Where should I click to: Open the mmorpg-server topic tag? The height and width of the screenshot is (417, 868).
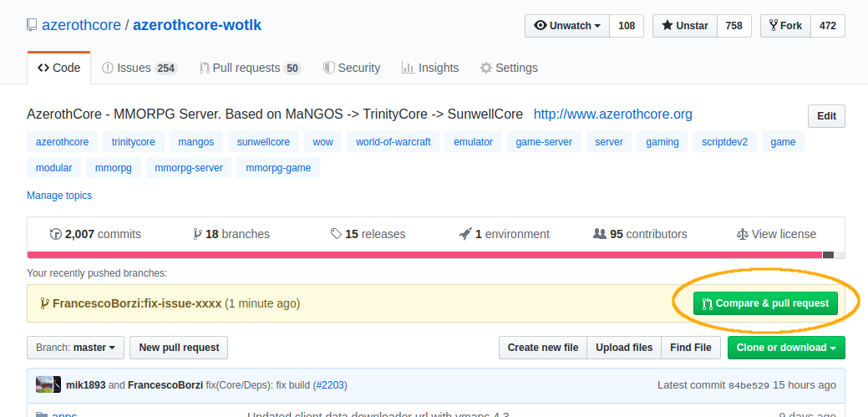pyautogui.click(x=189, y=168)
